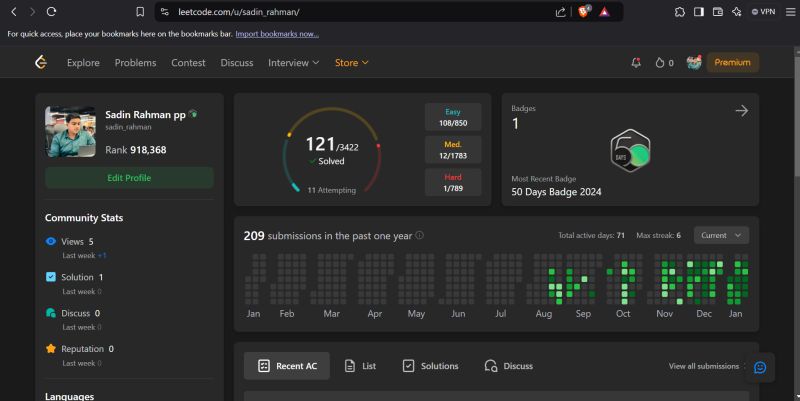Viewport: 800px width, 401px height.
Task: Open the browser hamburger menu
Action: (790, 12)
